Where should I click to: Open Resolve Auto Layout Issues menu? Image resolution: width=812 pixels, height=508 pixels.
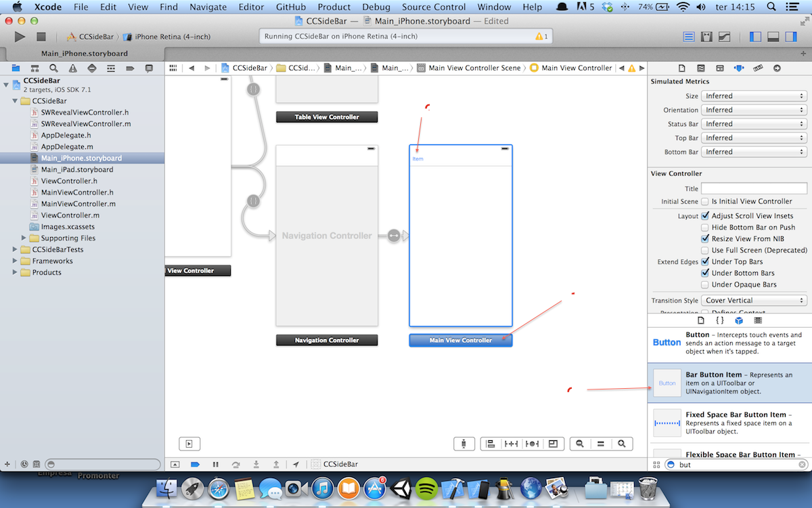pyautogui.click(x=533, y=444)
